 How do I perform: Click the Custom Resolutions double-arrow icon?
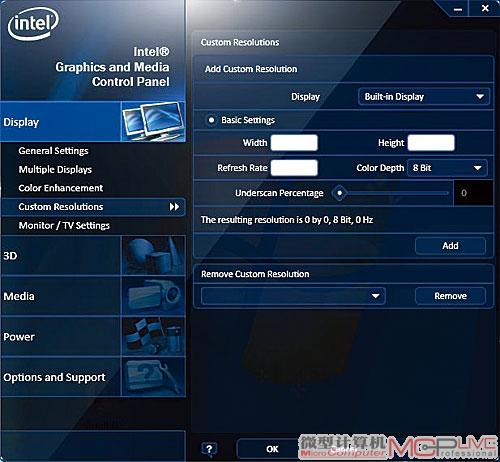pos(174,207)
